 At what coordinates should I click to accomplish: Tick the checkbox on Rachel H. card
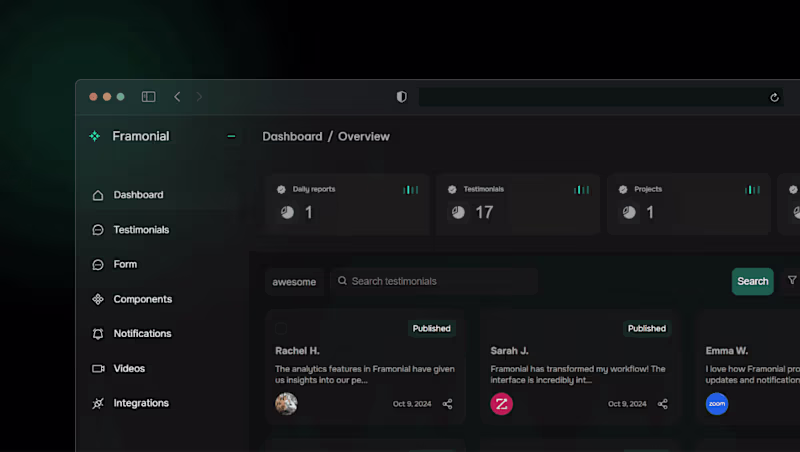tap(281, 329)
